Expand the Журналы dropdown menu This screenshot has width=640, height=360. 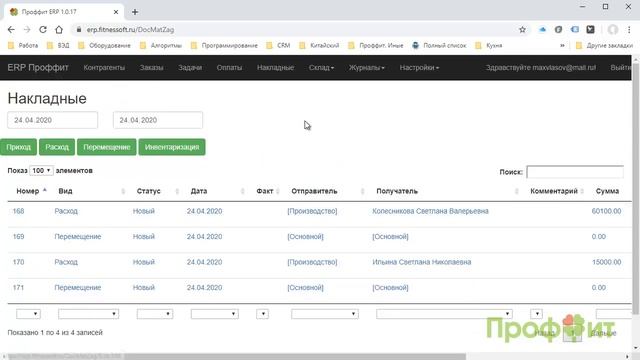coord(367,68)
